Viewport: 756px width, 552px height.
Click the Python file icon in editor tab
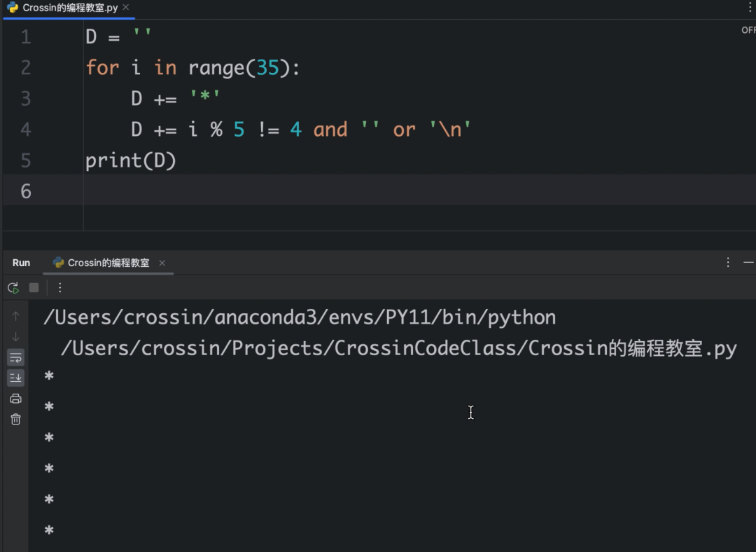[13, 7]
